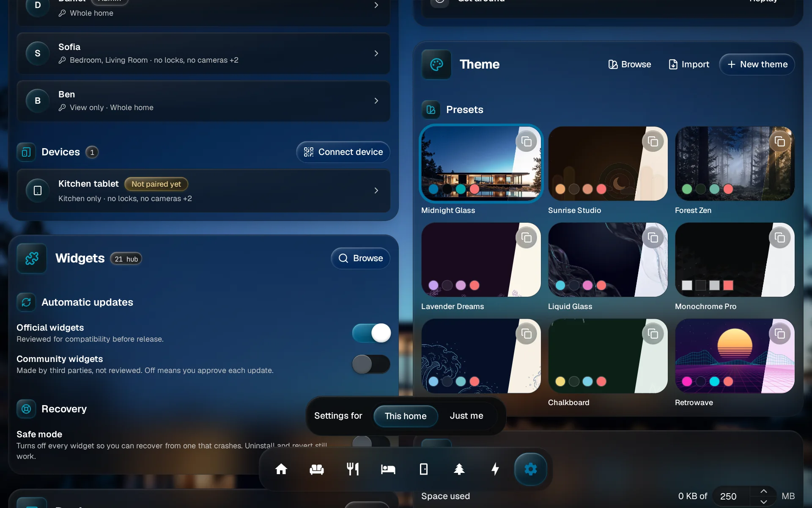Image resolution: width=812 pixels, height=508 pixels.
Task: Click the copy icon on Chalkboard preset
Action: point(653,334)
